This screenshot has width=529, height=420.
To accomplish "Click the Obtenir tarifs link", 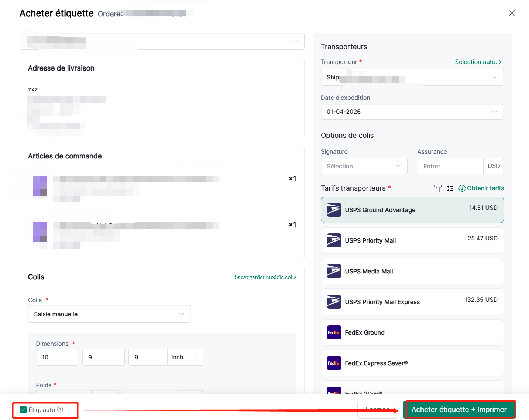I will tap(485, 188).
